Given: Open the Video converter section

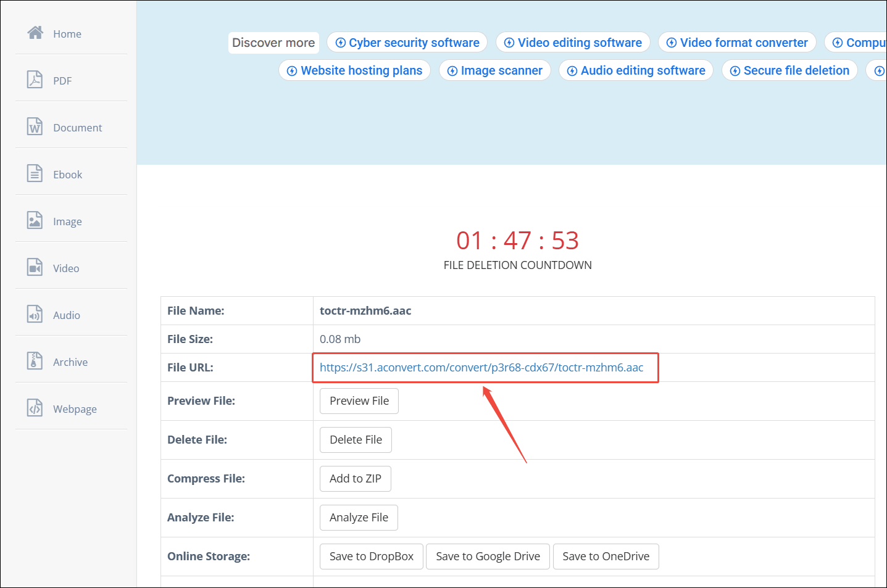Looking at the screenshot, I should tap(35, 268).
